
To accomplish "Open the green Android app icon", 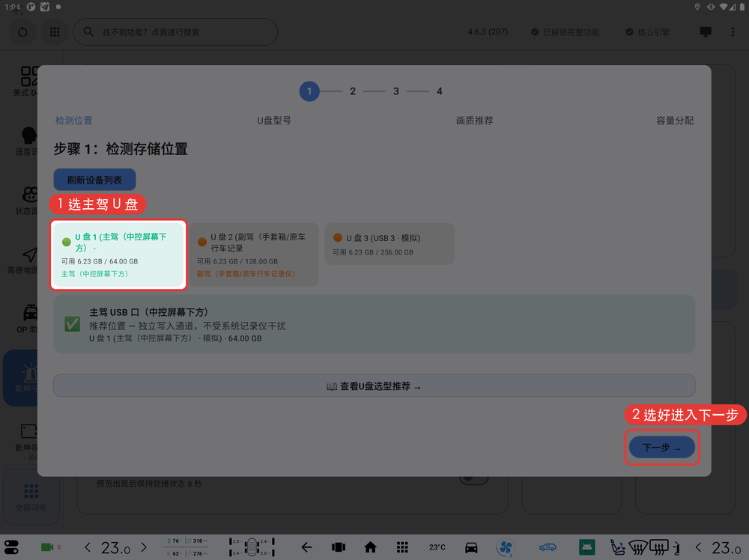I will click(x=586, y=547).
